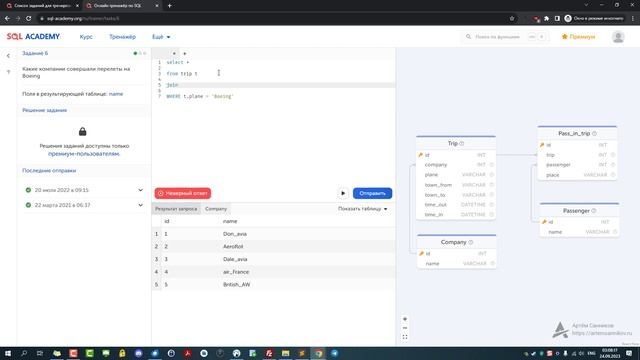The image size is (640, 360).
Task: Open премиум-пользователям link
Action: click(x=84, y=154)
